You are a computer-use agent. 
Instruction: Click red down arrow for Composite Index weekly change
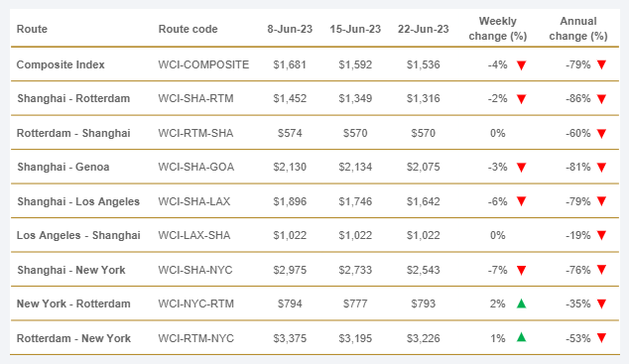pyautogui.click(x=521, y=65)
